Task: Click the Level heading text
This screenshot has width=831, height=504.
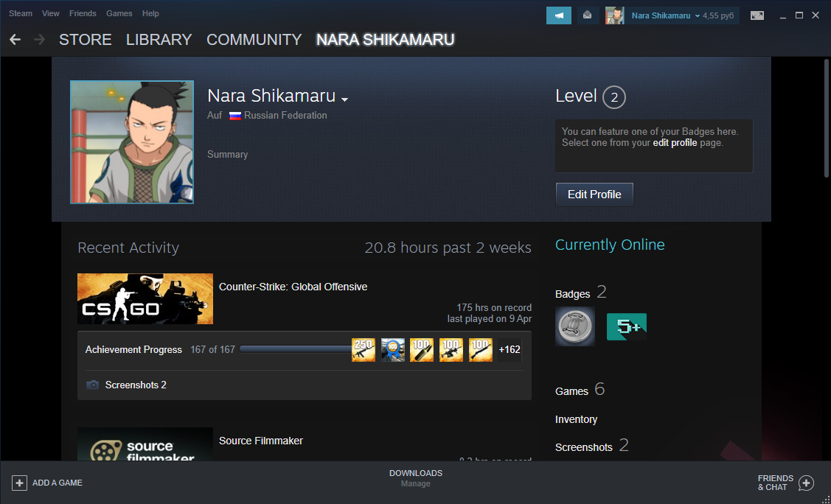Action: [x=576, y=96]
